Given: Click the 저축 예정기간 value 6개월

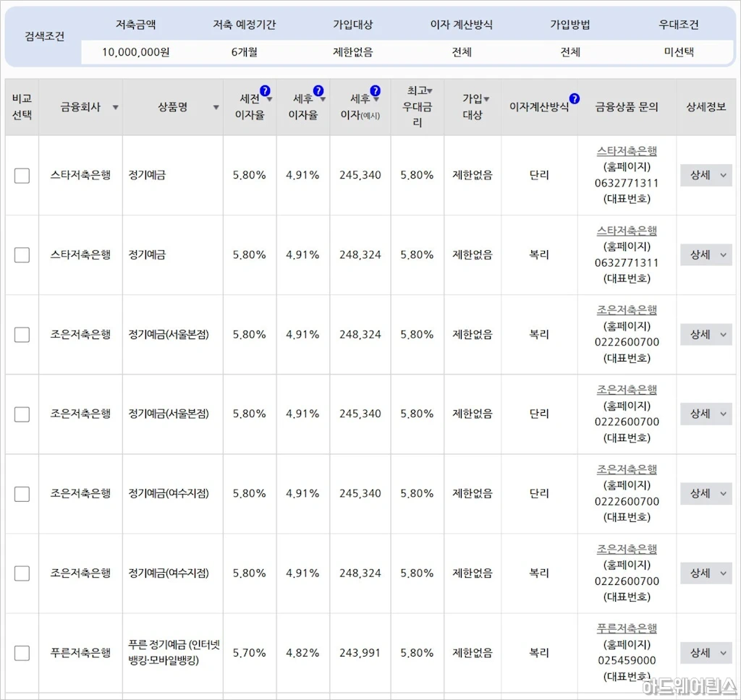Looking at the screenshot, I should pos(244,52).
